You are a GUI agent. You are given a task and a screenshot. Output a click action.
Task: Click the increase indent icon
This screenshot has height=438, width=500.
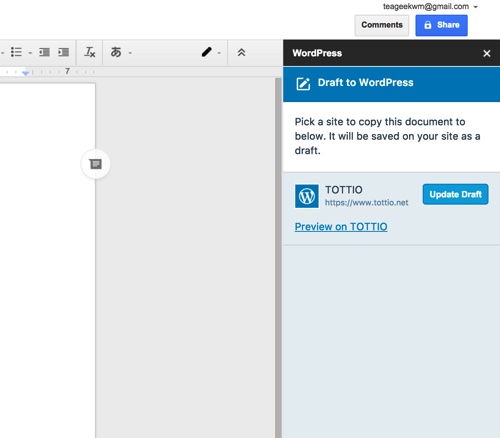point(63,52)
